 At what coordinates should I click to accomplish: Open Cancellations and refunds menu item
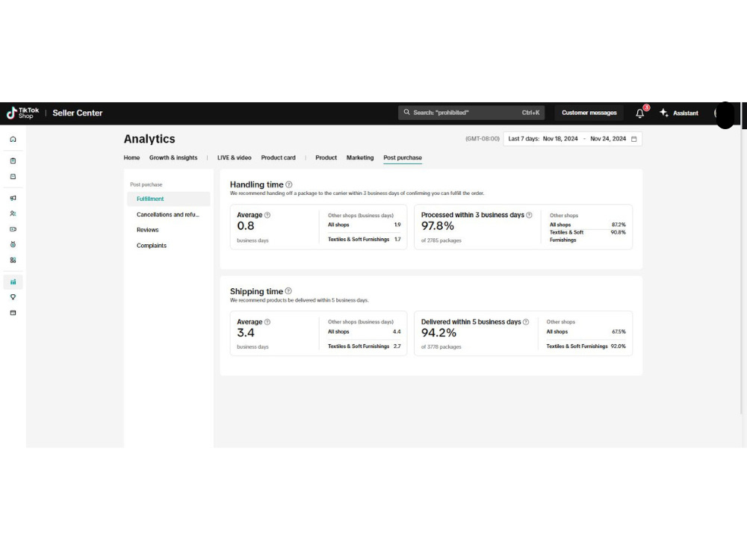169,215
